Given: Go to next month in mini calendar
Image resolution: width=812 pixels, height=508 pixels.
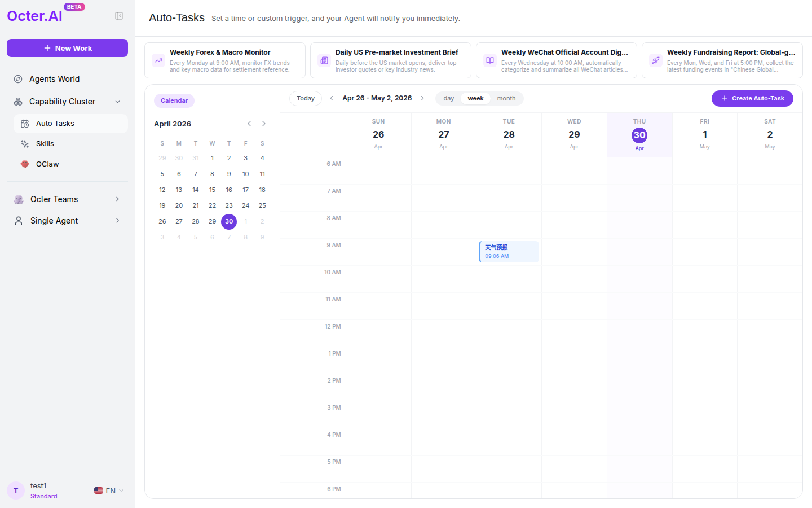Looking at the screenshot, I should pos(264,124).
